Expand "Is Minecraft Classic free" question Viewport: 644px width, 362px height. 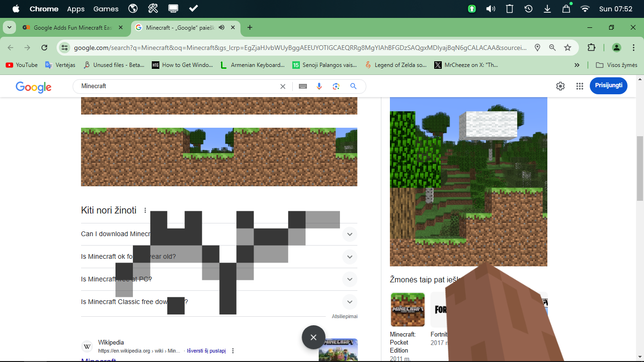349,302
